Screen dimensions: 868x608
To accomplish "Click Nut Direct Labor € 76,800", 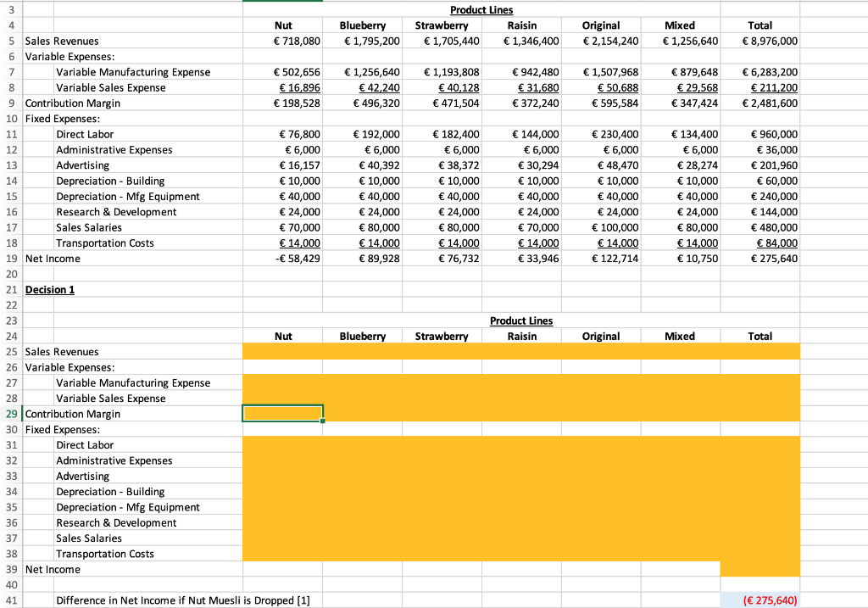I will (283, 134).
